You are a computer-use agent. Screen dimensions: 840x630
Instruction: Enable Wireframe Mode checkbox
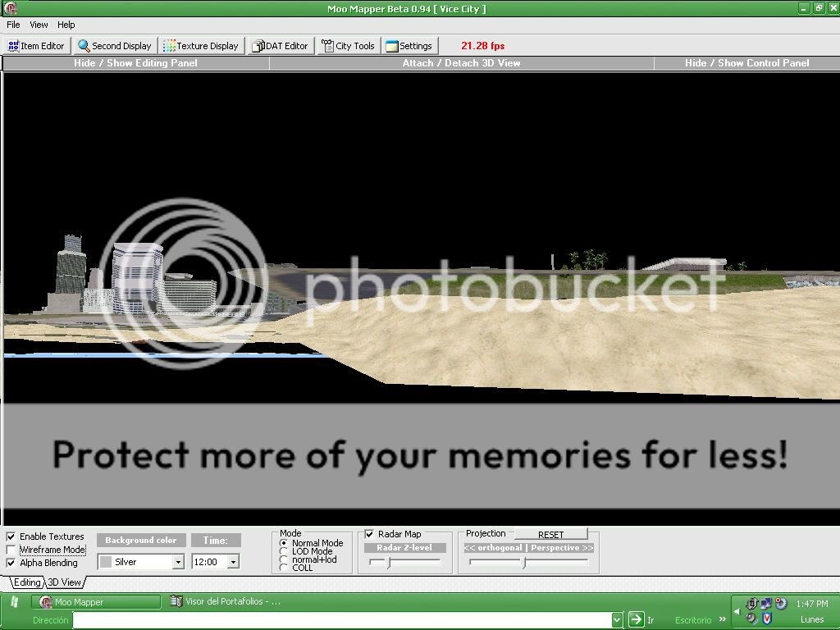click(x=11, y=550)
